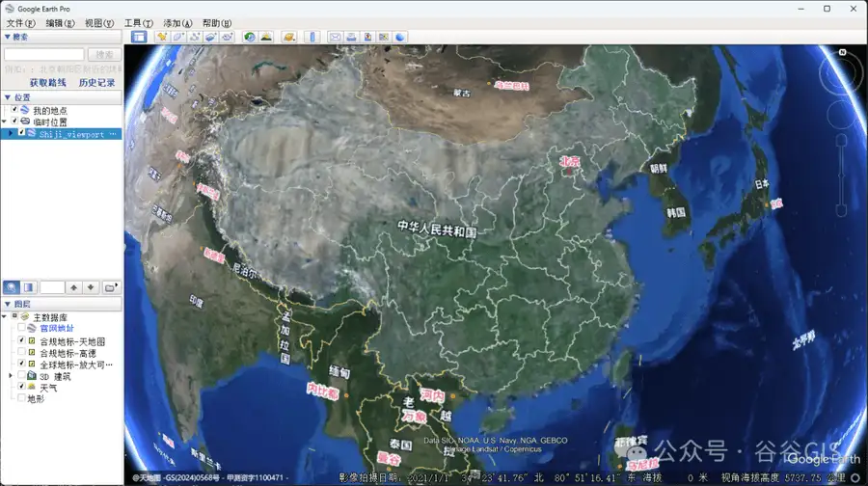Image resolution: width=868 pixels, height=486 pixels.
Task: Toggle the sidebar panel button in toolbar
Action: 138,37
